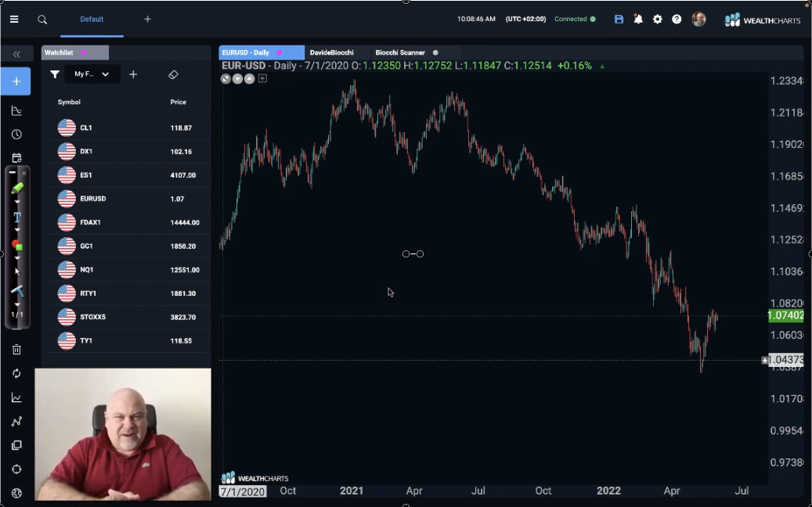Open the chart indicator sidebar icon
Viewport: 812px width, 507px height.
pyautogui.click(x=16, y=110)
